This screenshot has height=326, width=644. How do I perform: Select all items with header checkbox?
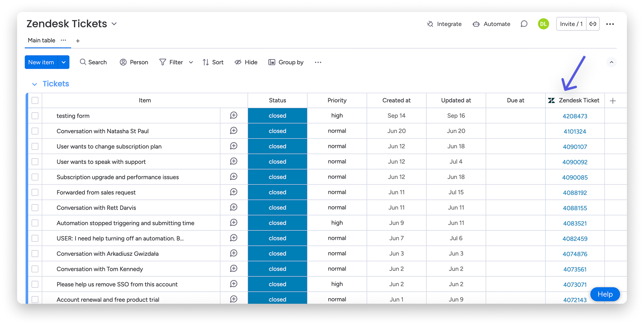click(35, 100)
